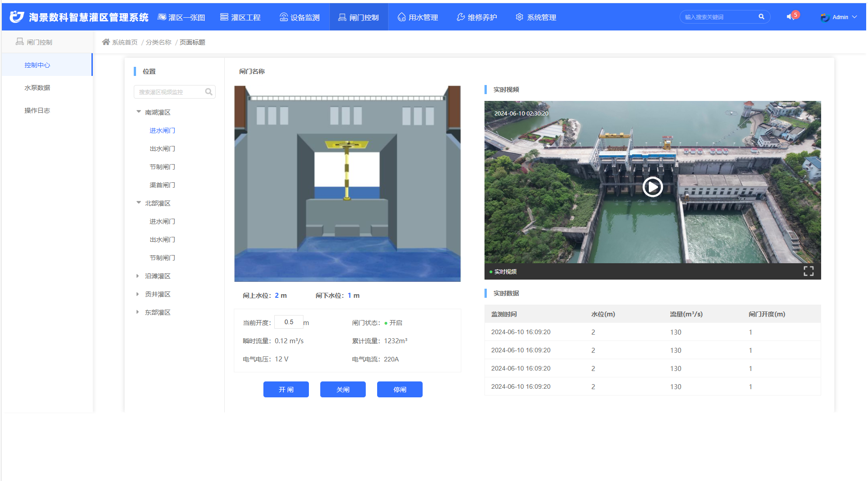Click the 开闸 button
Viewport: 868px width, 481px height.
click(x=286, y=390)
